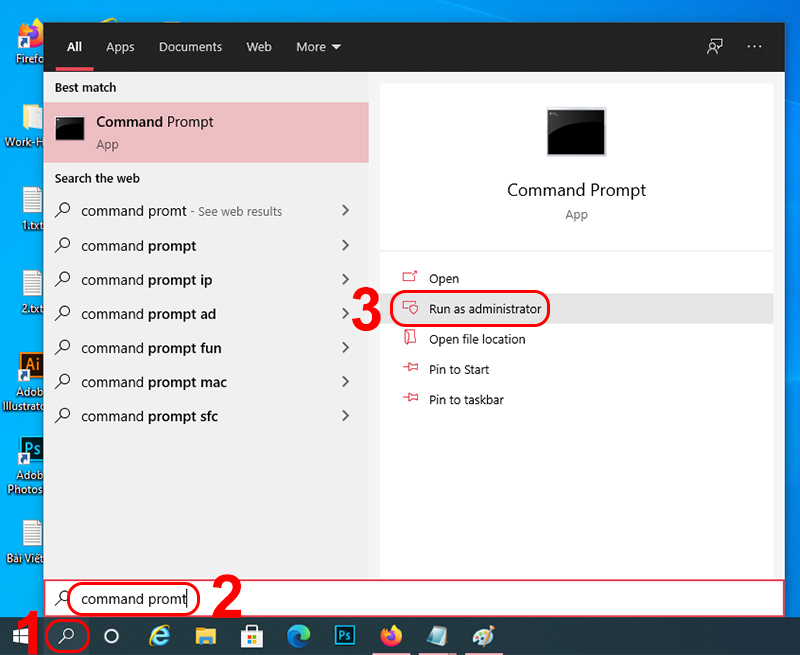
Task: Open Cortana circle icon on taskbar
Action: click(112, 636)
